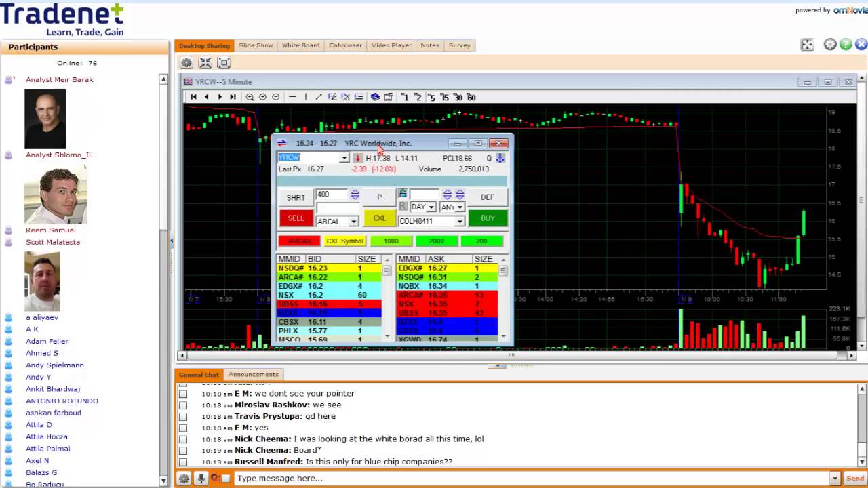This screenshot has width=868, height=488.
Task: Click in the Type message here field
Action: click(532, 479)
